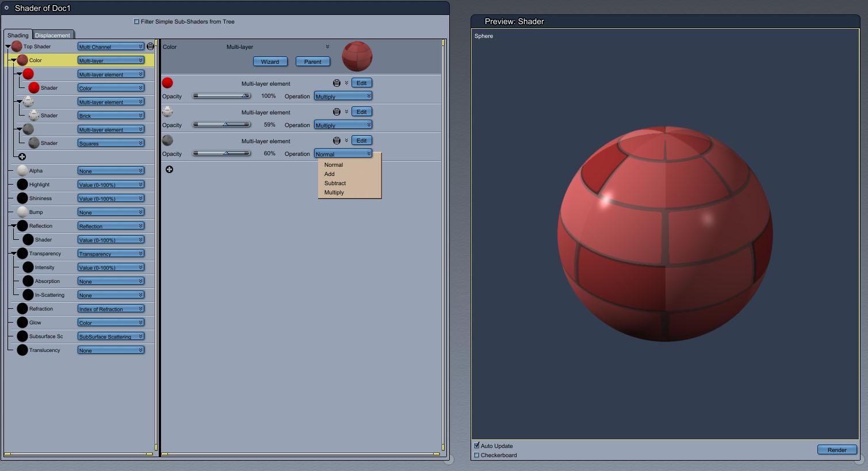The width and height of the screenshot is (868, 471).
Task: Click the Render button
Action: click(837, 450)
